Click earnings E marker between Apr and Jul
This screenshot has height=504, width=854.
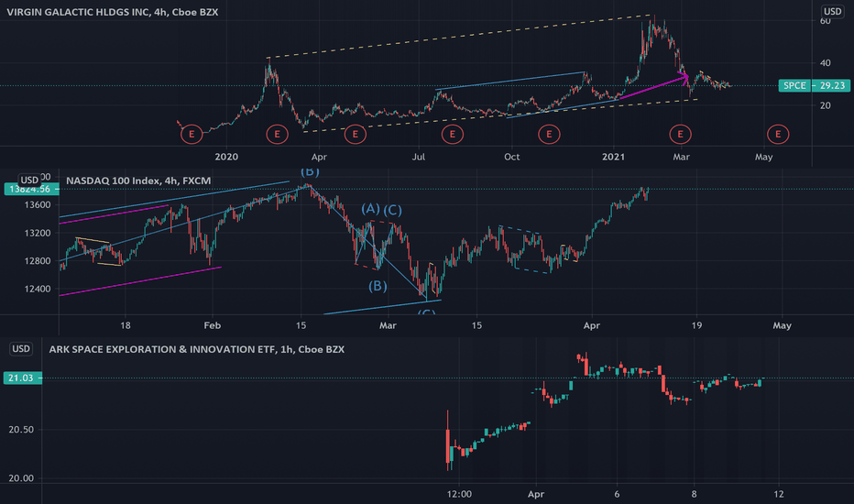[x=356, y=134]
